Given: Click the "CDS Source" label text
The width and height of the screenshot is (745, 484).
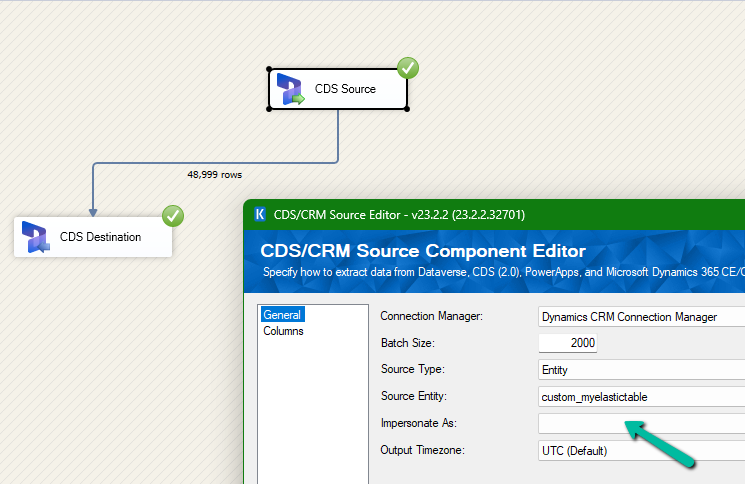Looking at the screenshot, I should tap(345, 89).
